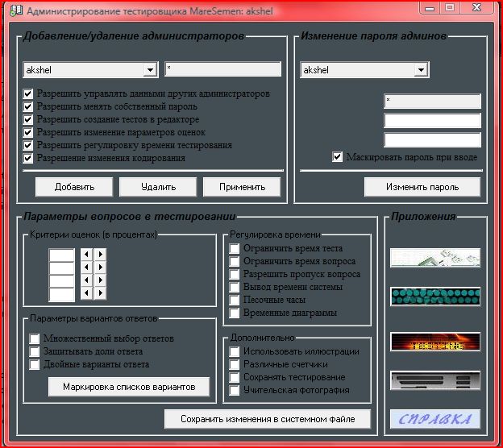
Task: Open the СПРАВКА help image button
Action: [x=435, y=420]
